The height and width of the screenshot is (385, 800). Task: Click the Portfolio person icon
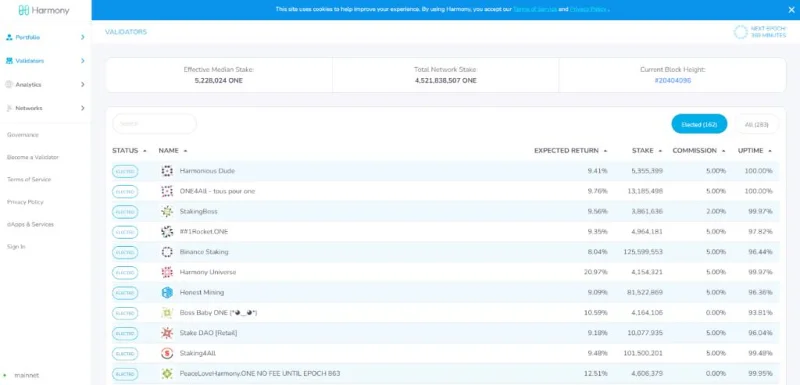coord(9,37)
